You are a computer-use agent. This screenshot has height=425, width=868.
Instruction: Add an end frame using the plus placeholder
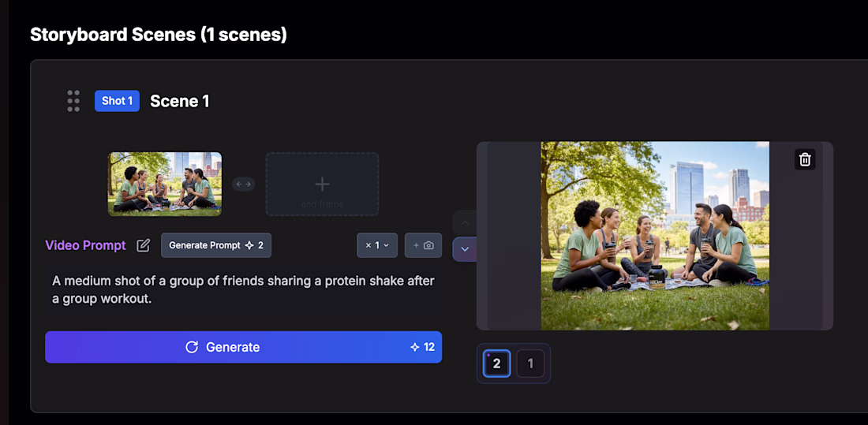point(322,185)
